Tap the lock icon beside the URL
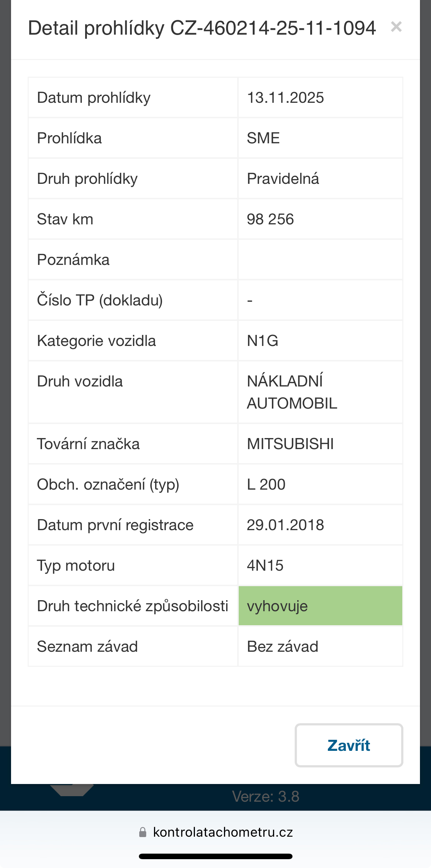The image size is (431, 868). point(143,832)
